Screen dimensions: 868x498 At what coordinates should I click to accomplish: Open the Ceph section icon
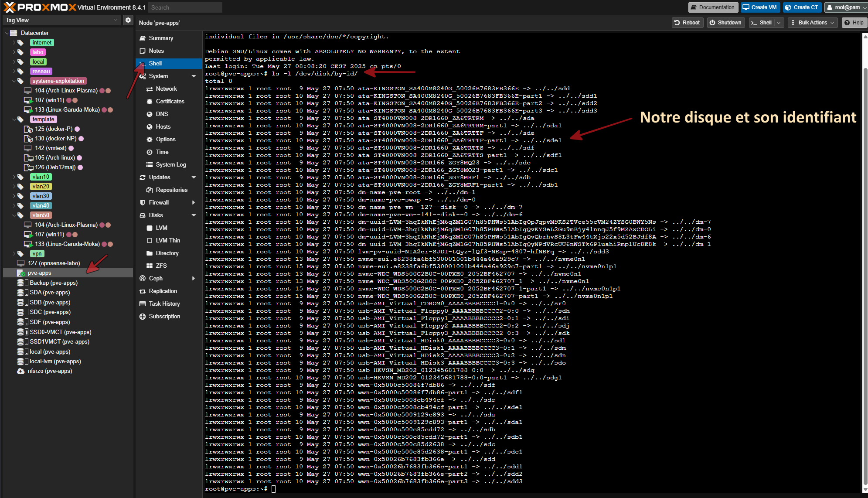point(143,279)
